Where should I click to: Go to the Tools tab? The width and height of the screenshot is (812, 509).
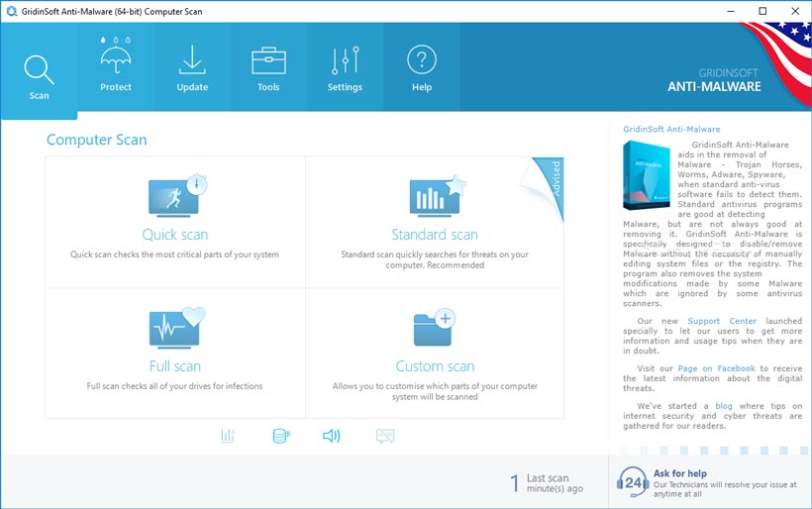point(268,66)
